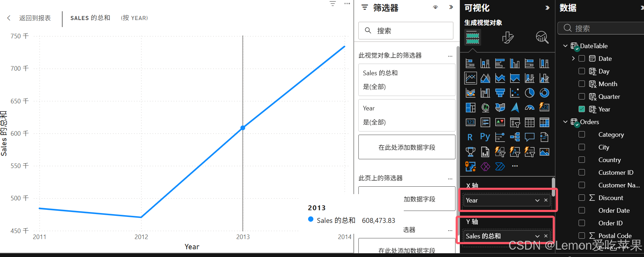
Task: Toggle filter pane visibility eye icon
Action: pyautogui.click(x=435, y=7)
